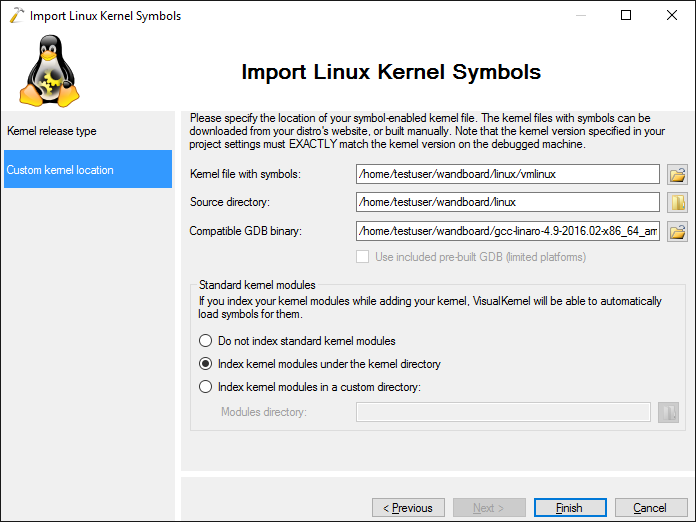The width and height of the screenshot is (696, 522).
Task: Click the Modules directory input field
Action: pos(503,412)
